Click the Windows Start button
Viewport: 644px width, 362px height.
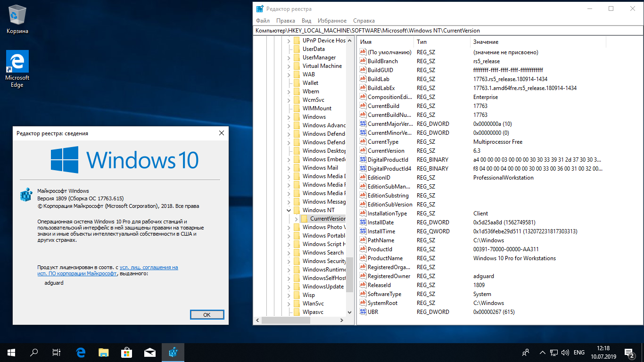point(11,352)
